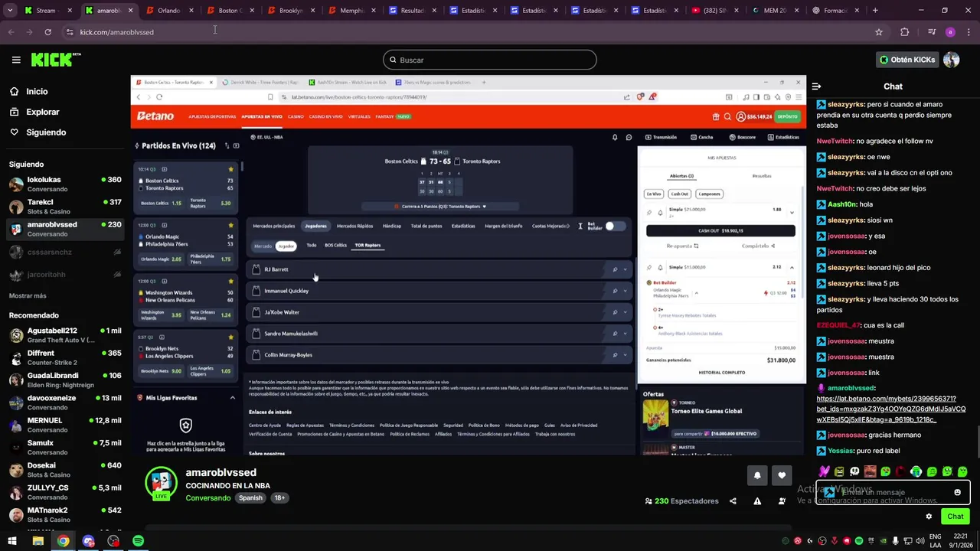Click CASH OUT $18.902,15 button in stream
980x551 pixels.
click(720, 230)
